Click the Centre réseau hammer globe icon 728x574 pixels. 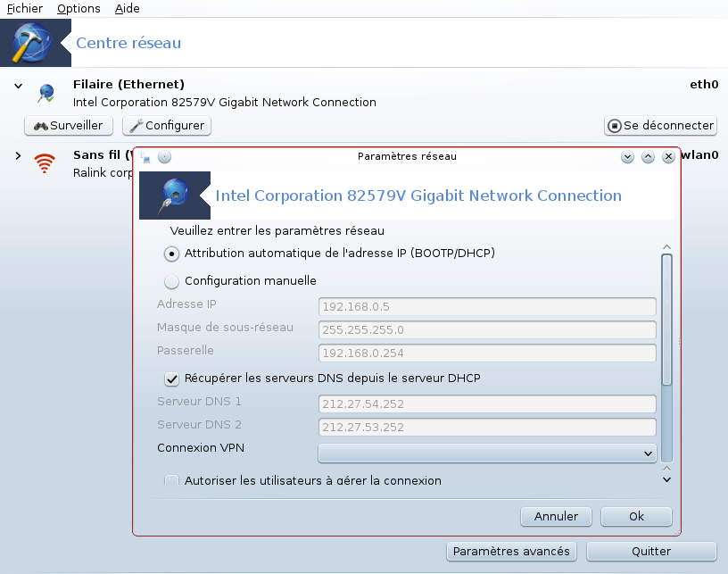coord(31,43)
